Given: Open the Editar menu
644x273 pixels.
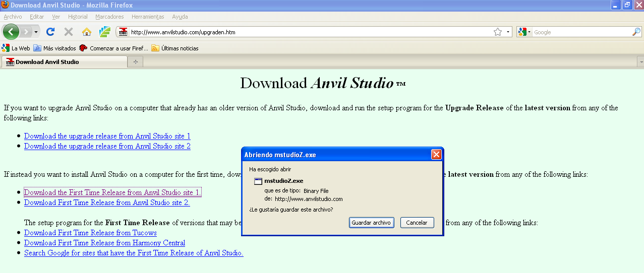Looking at the screenshot, I should coord(37,17).
